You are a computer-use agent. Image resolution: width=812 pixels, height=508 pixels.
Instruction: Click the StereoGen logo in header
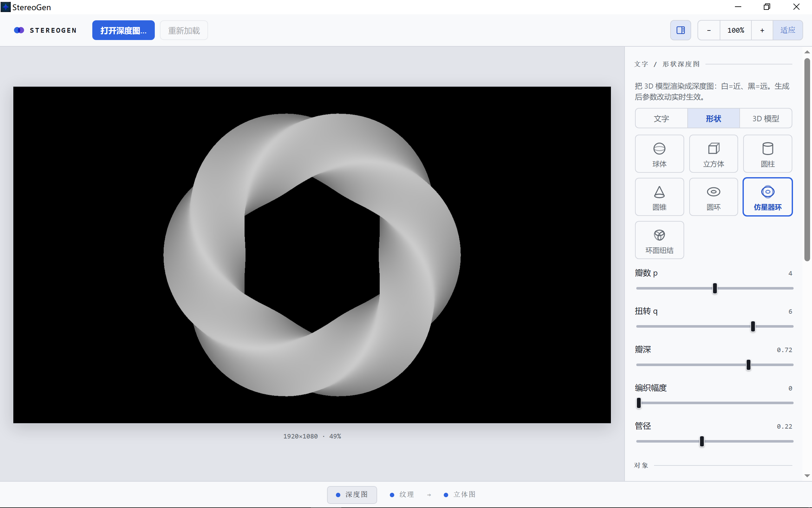point(45,30)
